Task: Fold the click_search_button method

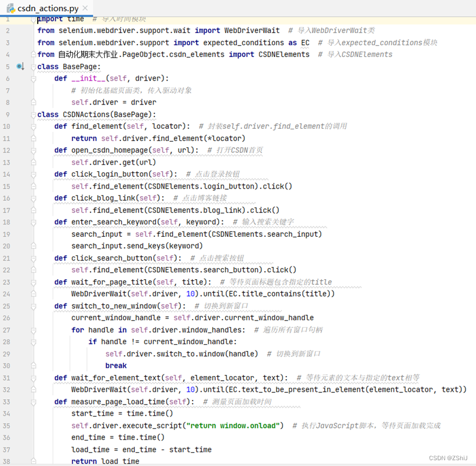Action: tap(34, 258)
